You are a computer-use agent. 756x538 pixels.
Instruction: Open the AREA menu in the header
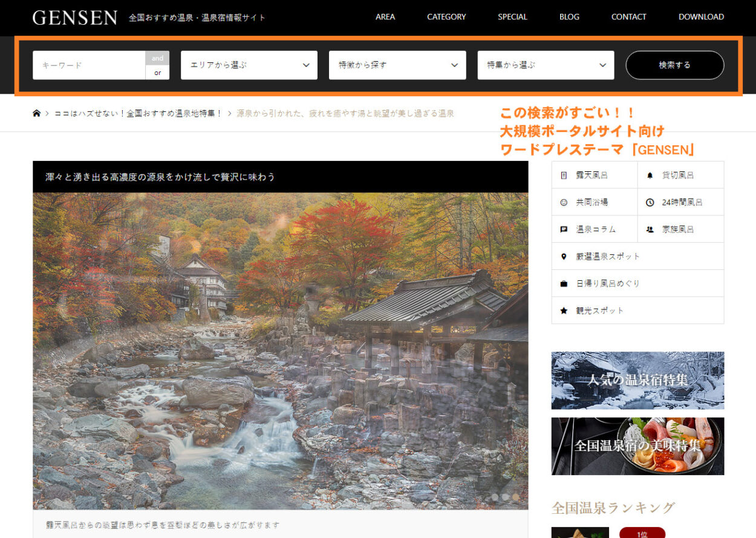(x=385, y=17)
